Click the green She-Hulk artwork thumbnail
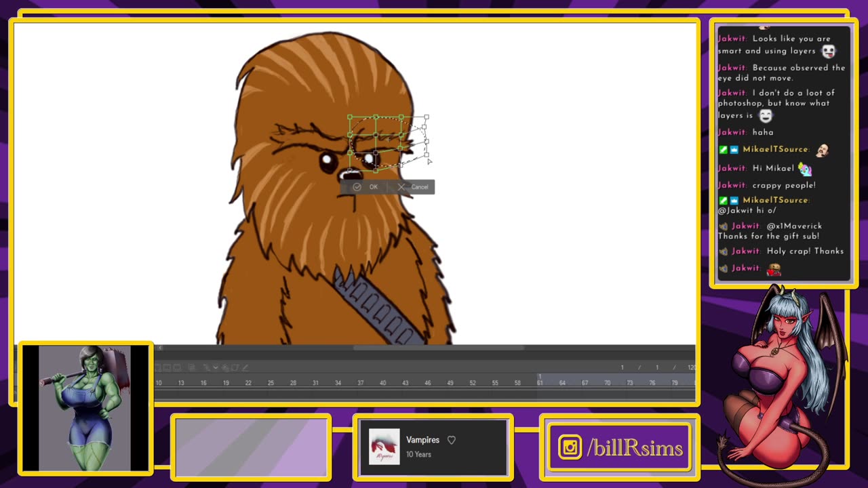This screenshot has height=488, width=868. (85, 408)
